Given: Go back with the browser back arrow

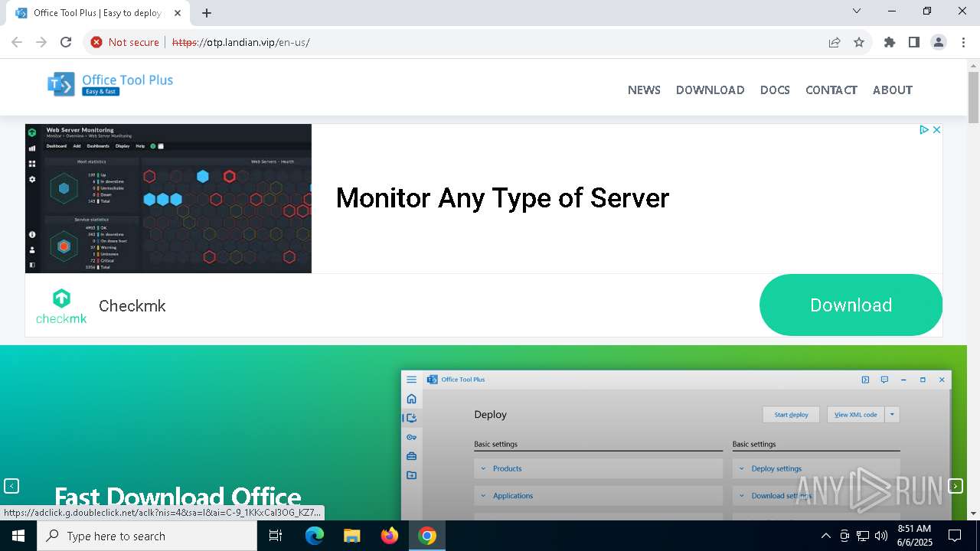Looking at the screenshot, I should click(x=17, y=42).
